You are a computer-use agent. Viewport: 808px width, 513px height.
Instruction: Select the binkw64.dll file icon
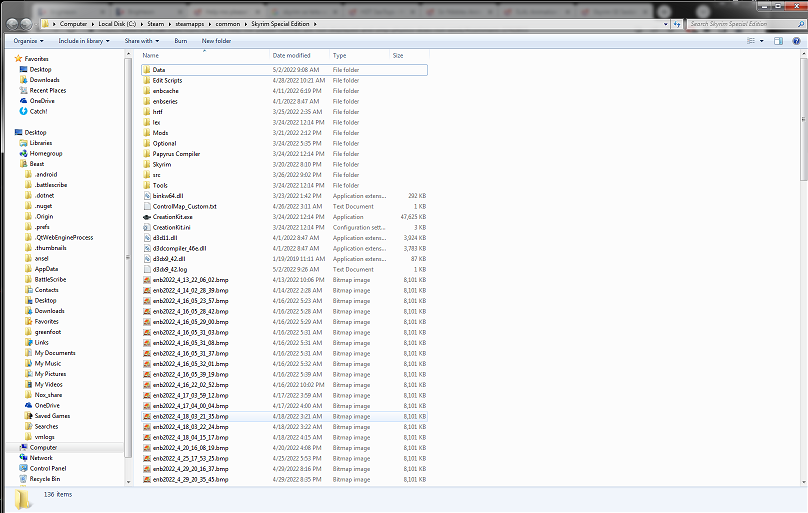[x=147, y=196]
